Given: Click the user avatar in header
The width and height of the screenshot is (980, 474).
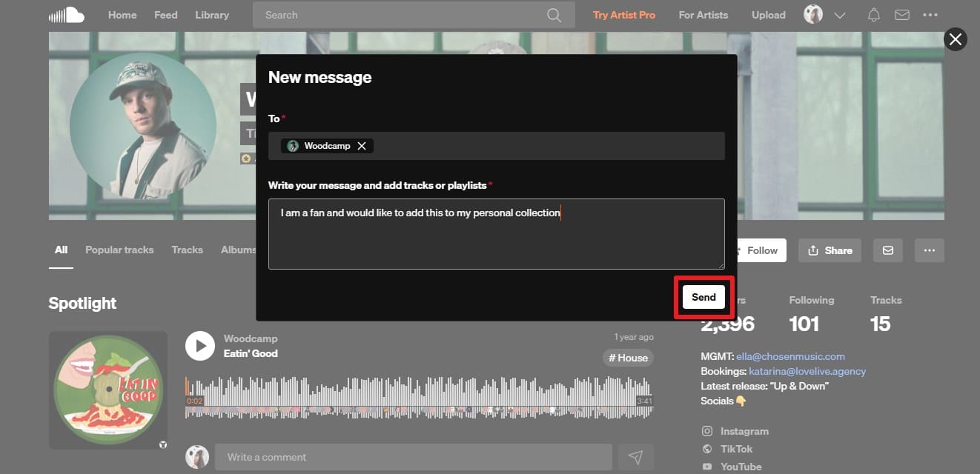Looking at the screenshot, I should point(813,15).
